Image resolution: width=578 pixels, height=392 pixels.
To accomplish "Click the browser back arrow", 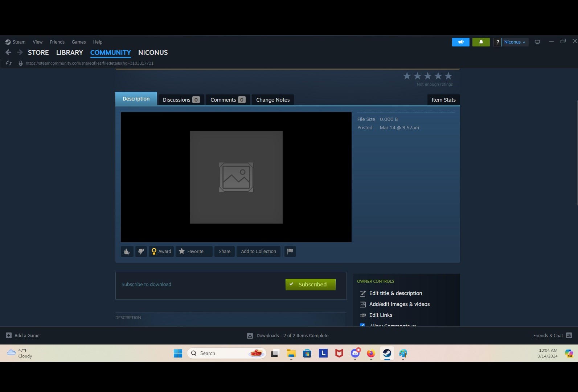I will [x=8, y=53].
